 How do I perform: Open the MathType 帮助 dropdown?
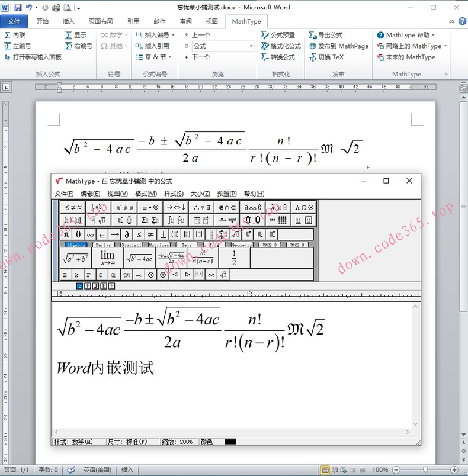(433, 35)
